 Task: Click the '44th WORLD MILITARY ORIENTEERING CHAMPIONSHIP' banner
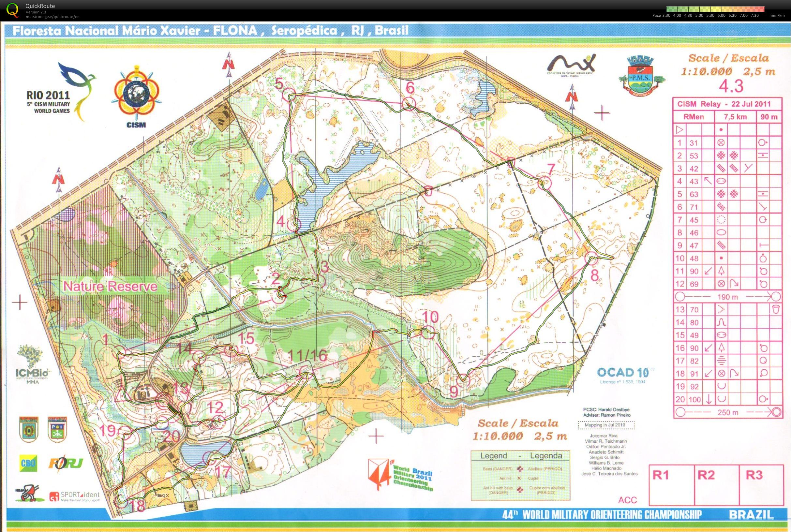point(602,515)
